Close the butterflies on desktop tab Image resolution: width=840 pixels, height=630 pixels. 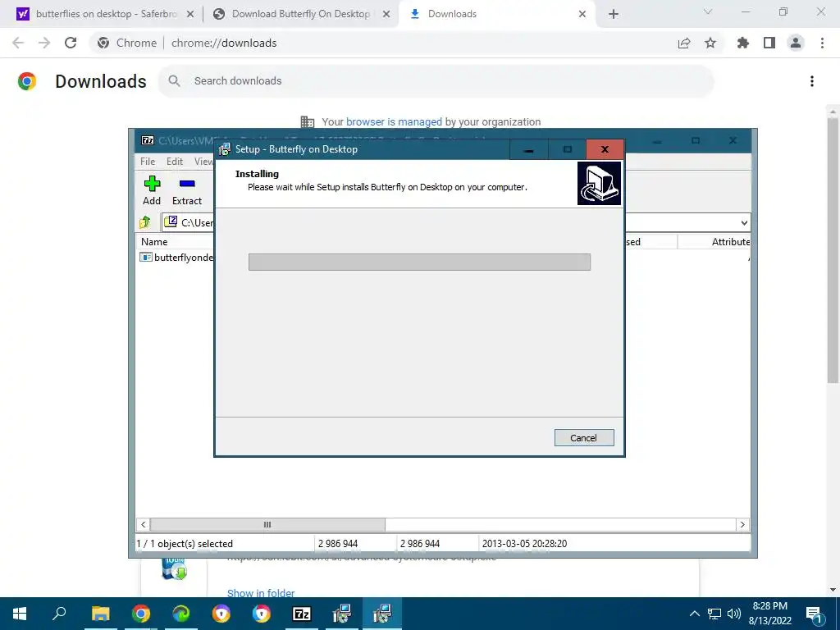click(190, 14)
